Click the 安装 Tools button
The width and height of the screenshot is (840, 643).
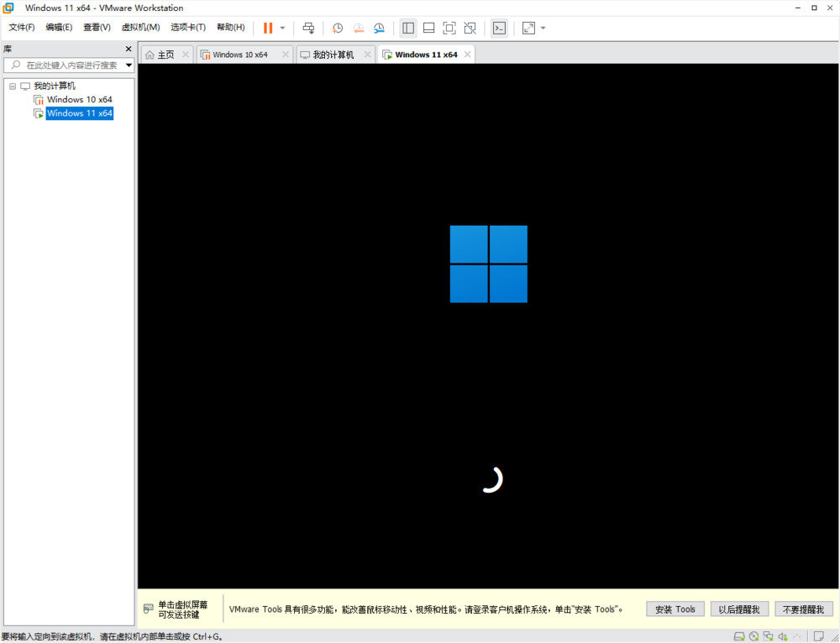coord(675,609)
